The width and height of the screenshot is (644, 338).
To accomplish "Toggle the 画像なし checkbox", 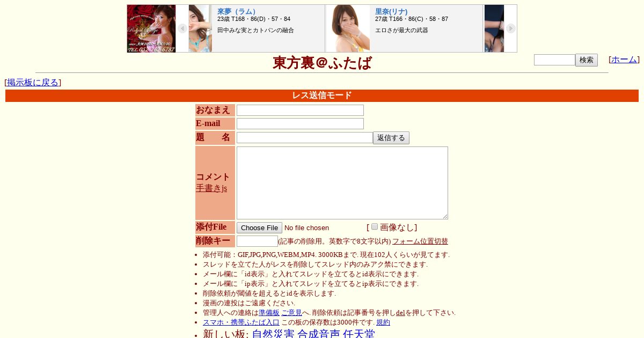I will click(375, 226).
